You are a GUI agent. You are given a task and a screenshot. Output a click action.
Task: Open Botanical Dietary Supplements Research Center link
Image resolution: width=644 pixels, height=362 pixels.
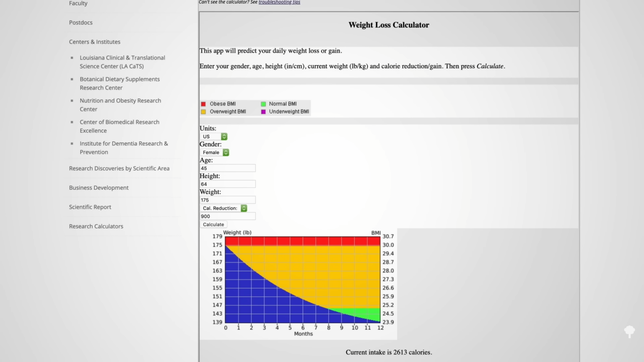click(120, 83)
